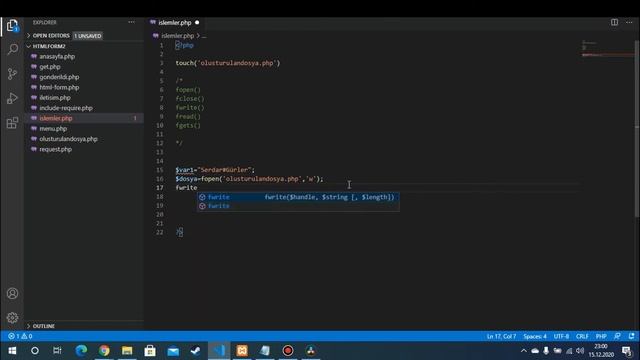Screen dimensions: 640x360
Task: Open editor more actions ellipsis
Action: click(x=629, y=22)
